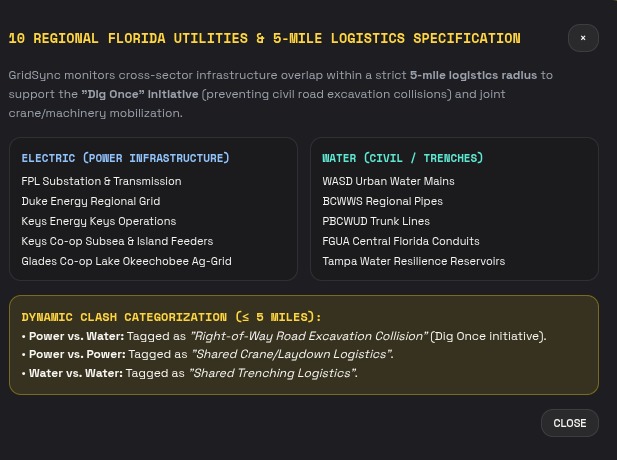Click 'Shared Trenching Logistics' text
Image resolution: width=617 pixels, height=460 pixels.
click(272, 373)
